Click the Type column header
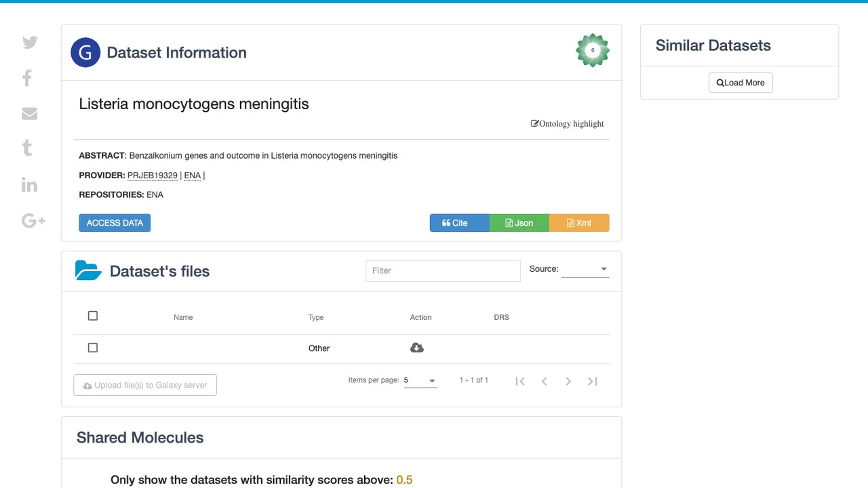The width and height of the screenshot is (868, 488). [x=316, y=317]
